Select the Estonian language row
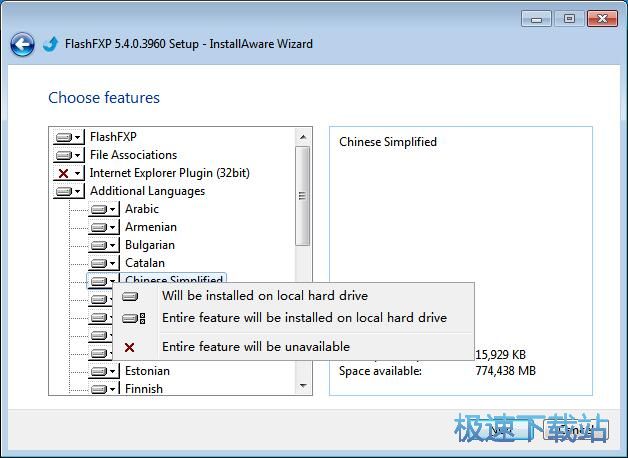Viewport: 628px width, 458px height. click(147, 371)
